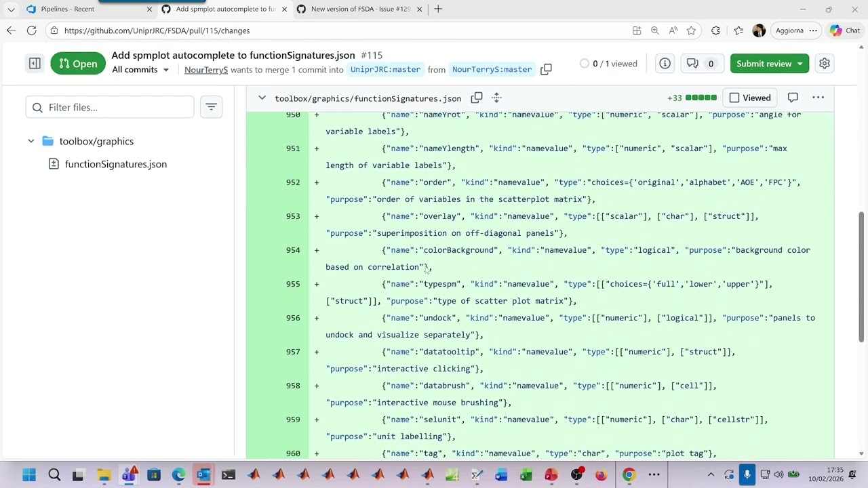Click the #115 pull request number
Viewport: 868px width, 488px height.
coord(372,56)
